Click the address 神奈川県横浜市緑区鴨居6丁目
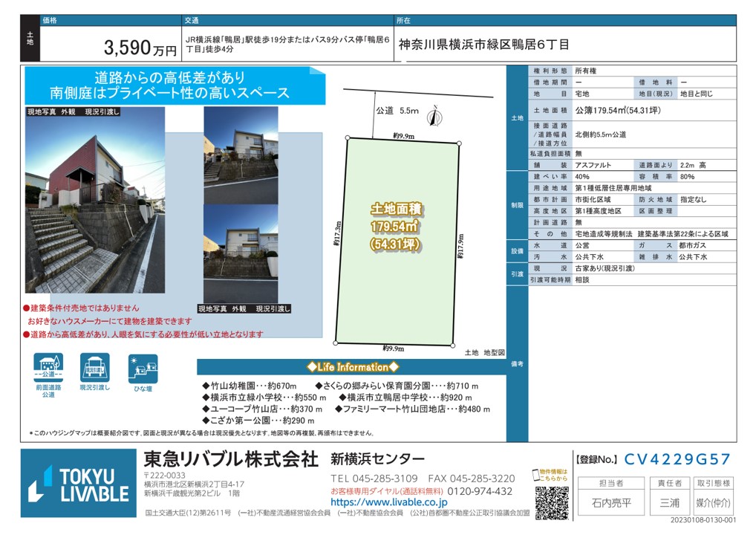Viewport: 756px width, 535px height. click(x=484, y=45)
